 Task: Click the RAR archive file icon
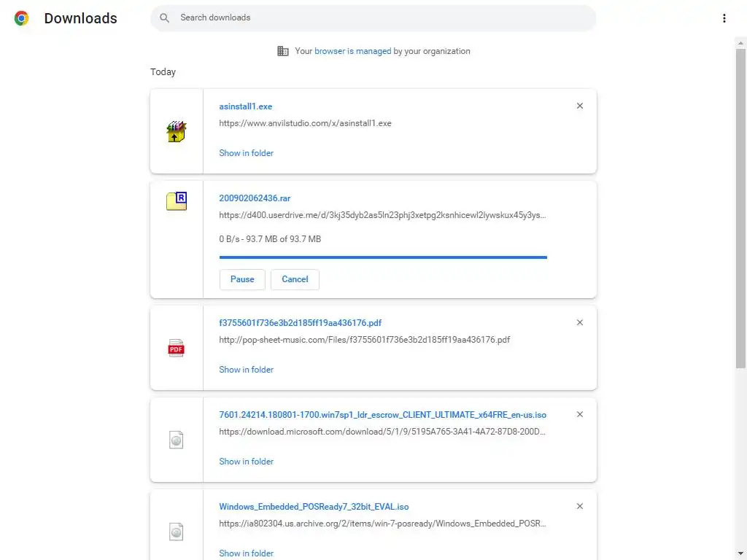click(x=177, y=201)
